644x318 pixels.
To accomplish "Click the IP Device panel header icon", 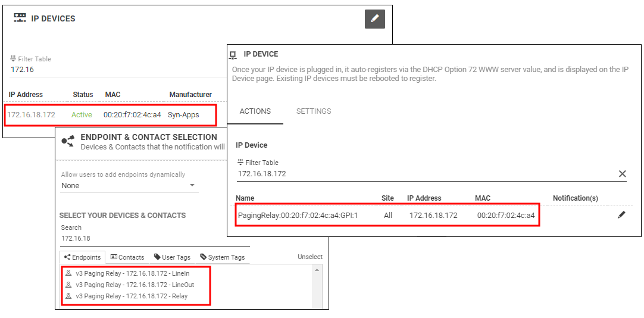I will click(233, 55).
